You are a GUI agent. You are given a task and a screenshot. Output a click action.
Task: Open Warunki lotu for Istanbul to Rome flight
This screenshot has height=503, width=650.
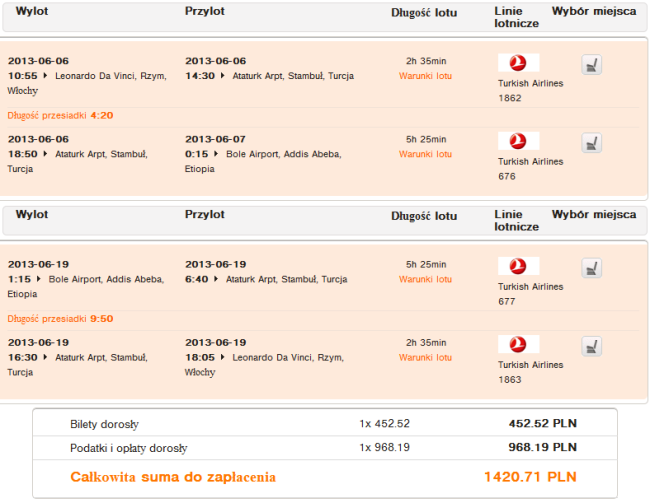[425, 357]
